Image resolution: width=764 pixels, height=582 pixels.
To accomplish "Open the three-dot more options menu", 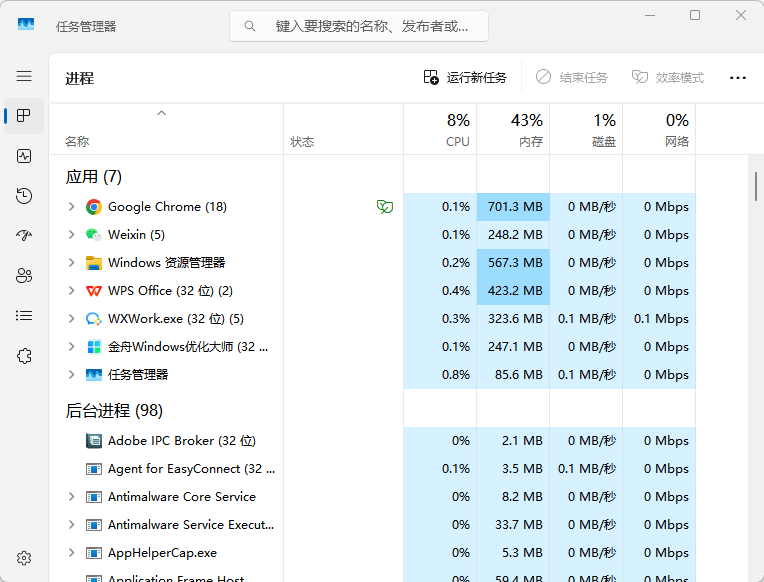I will pos(738,78).
